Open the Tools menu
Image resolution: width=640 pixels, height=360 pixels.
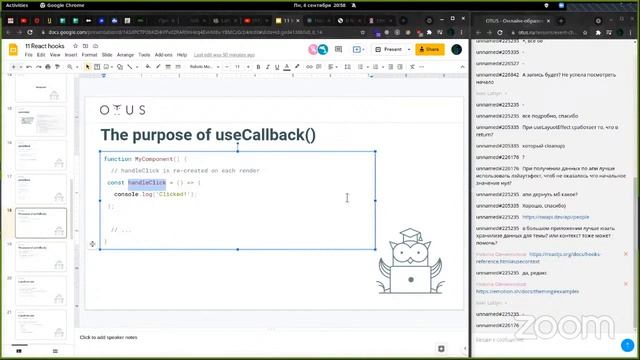click(x=144, y=55)
